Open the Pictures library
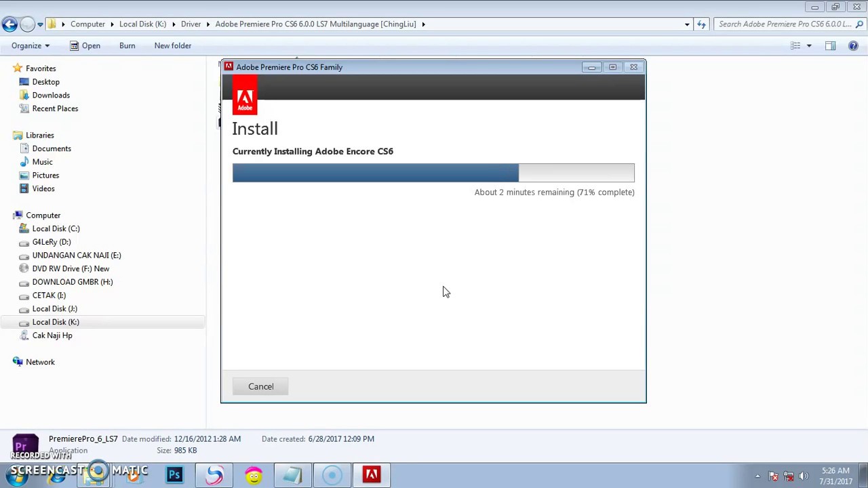The width and height of the screenshot is (868, 488). [45, 175]
